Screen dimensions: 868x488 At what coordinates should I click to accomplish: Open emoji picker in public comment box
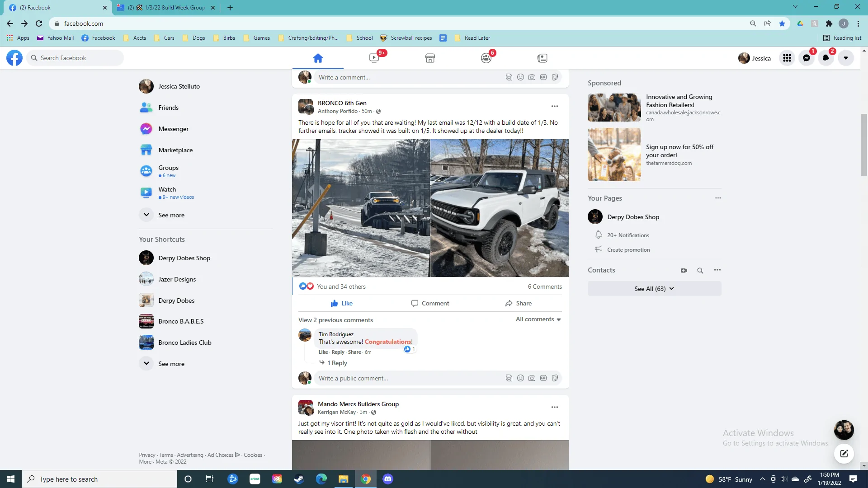tap(520, 378)
